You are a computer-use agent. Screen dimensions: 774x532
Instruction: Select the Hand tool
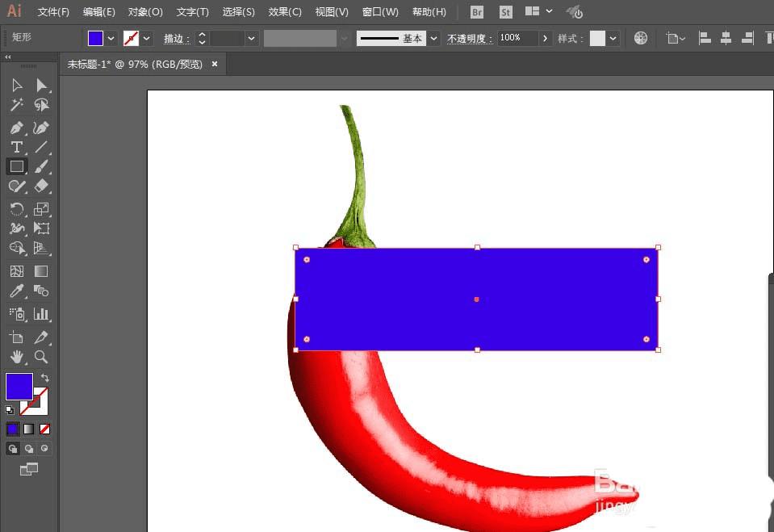[x=16, y=357]
